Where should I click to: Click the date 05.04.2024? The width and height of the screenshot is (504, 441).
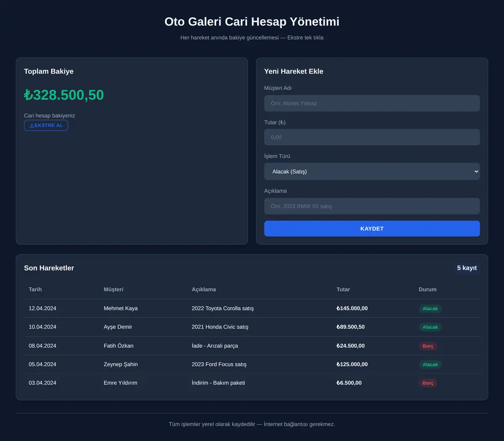(42, 364)
